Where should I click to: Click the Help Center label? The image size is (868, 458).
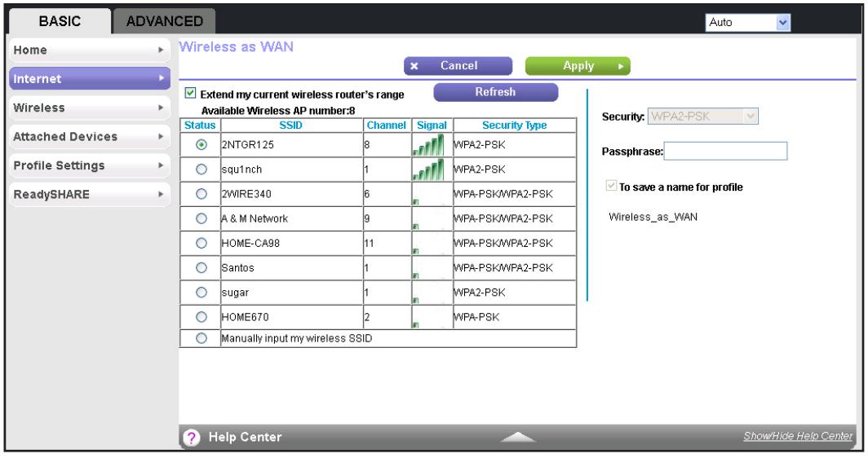click(245, 437)
